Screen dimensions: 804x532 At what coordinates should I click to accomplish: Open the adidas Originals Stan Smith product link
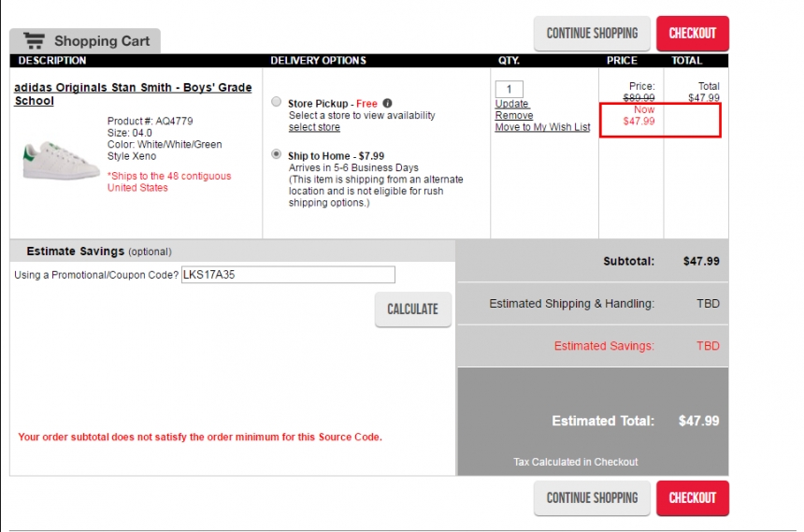coord(133,93)
